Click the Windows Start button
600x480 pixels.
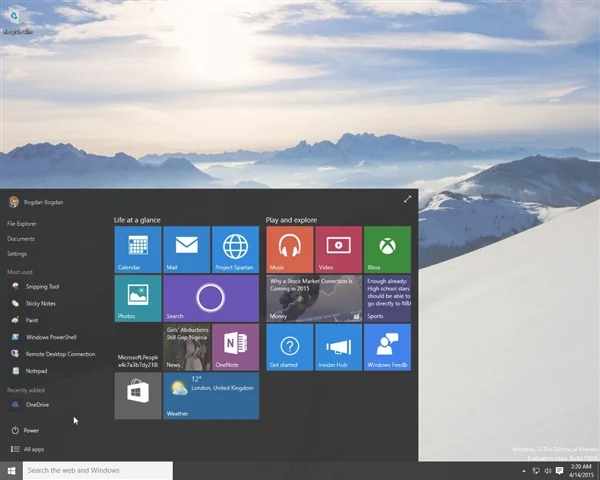click(x=11, y=470)
